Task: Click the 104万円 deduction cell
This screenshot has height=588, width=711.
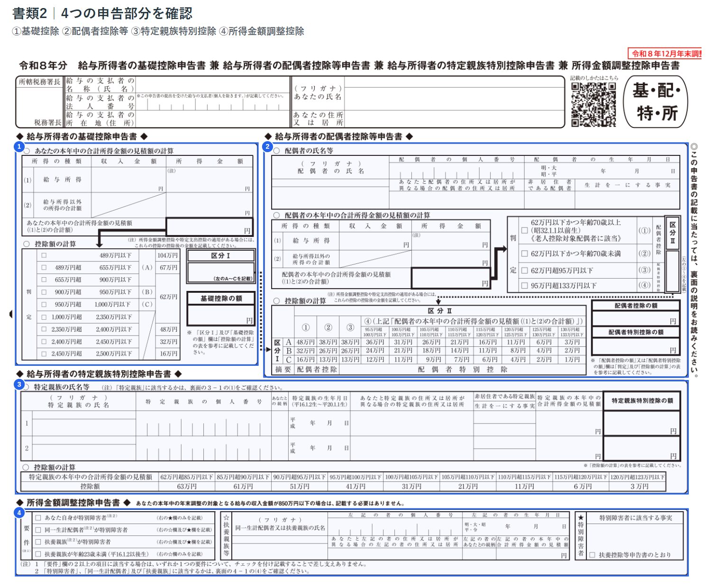Action: click(x=167, y=255)
